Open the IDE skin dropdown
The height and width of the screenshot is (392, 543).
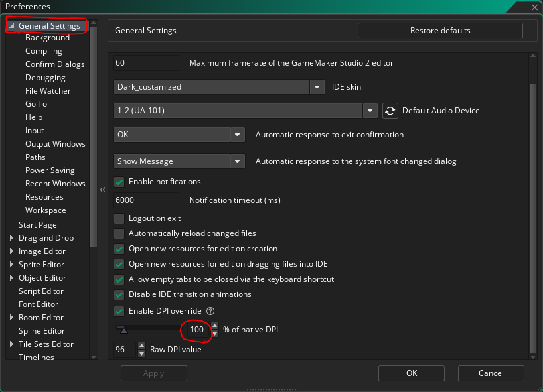pyautogui.click(x=317, y=87)
